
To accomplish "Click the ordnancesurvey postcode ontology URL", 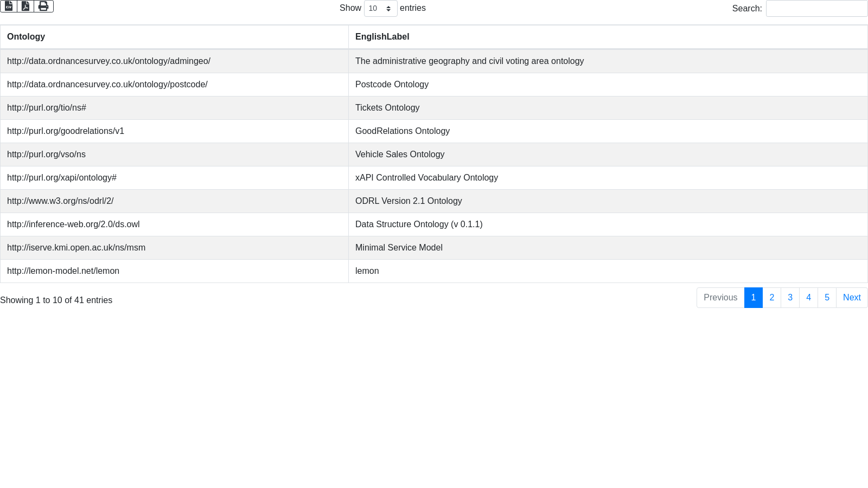I will pos(107,85).
